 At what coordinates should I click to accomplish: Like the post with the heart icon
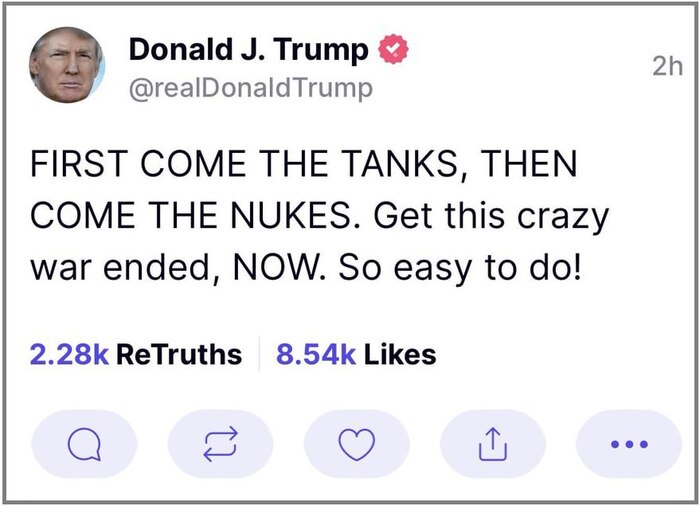coord(356,444)
